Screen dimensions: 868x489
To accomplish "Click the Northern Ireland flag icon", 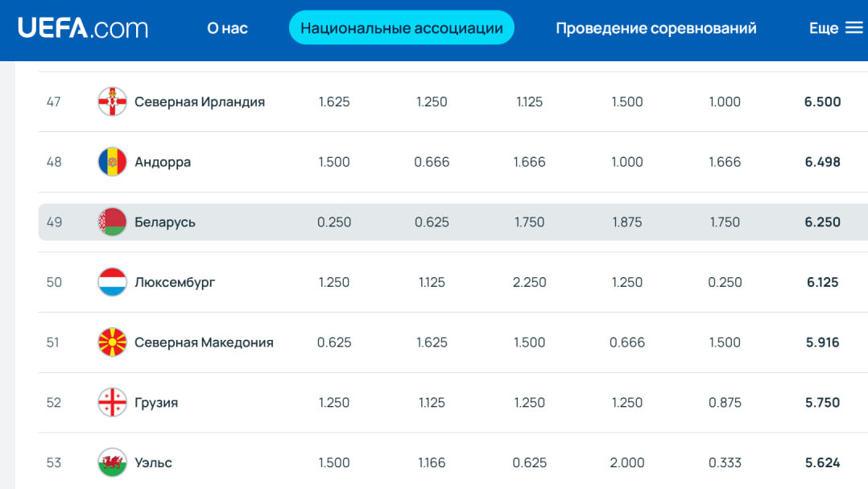I will pos(113,102).
